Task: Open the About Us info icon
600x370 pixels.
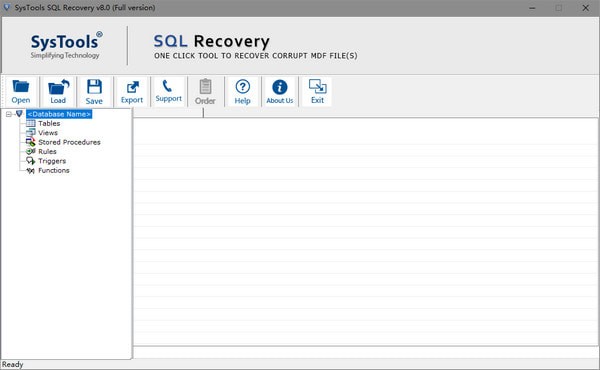Action: tap(280, 87)
